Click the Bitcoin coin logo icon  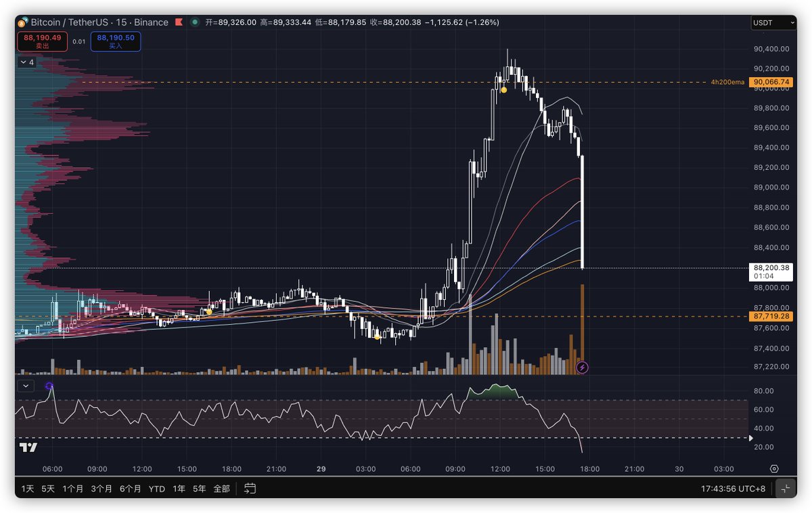tap(24, 22)
